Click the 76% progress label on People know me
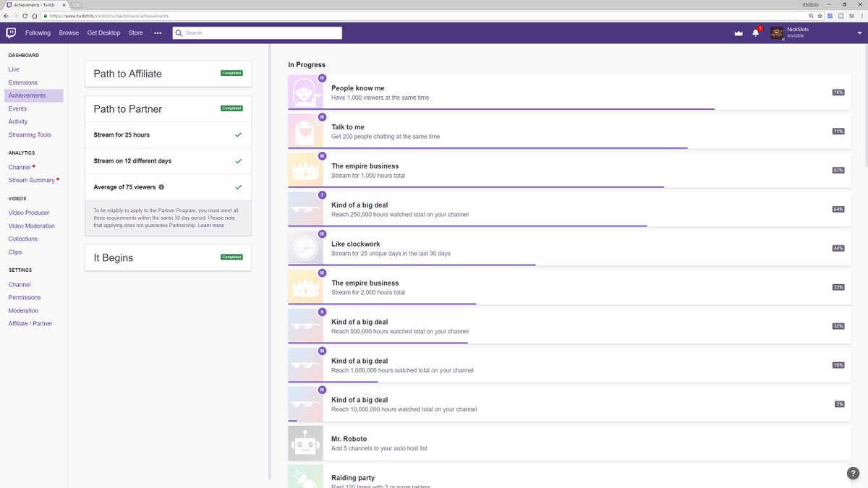This screenshot has width=868, height=488. coord(838,93)
